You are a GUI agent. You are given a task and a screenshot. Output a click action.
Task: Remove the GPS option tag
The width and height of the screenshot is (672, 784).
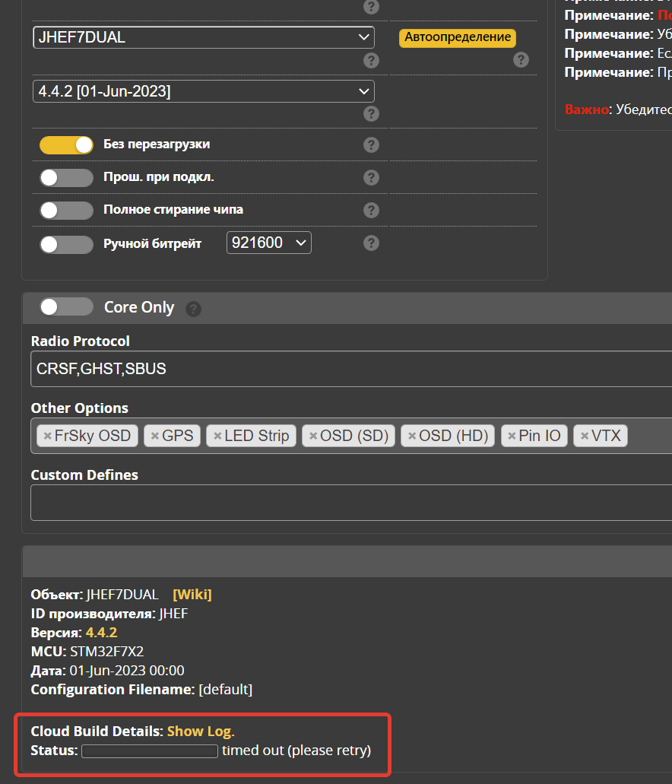(x=157, y=436)
